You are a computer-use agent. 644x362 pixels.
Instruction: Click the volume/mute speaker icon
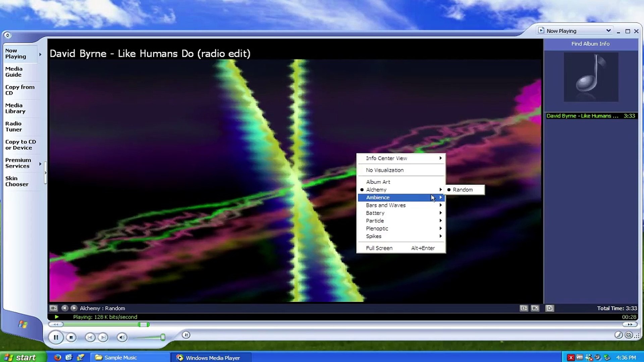pyautogui.click(x=122, y=337)
